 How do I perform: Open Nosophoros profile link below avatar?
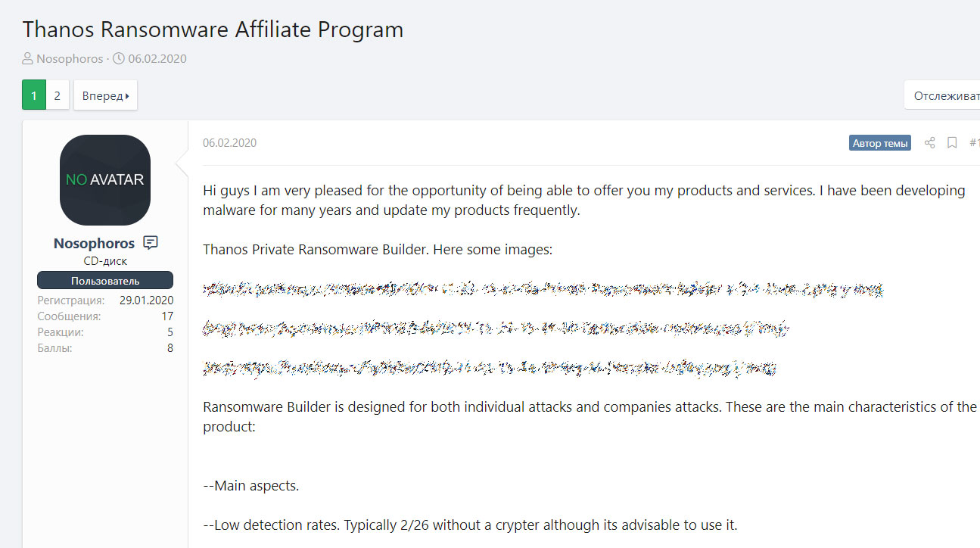pos(94,243)
